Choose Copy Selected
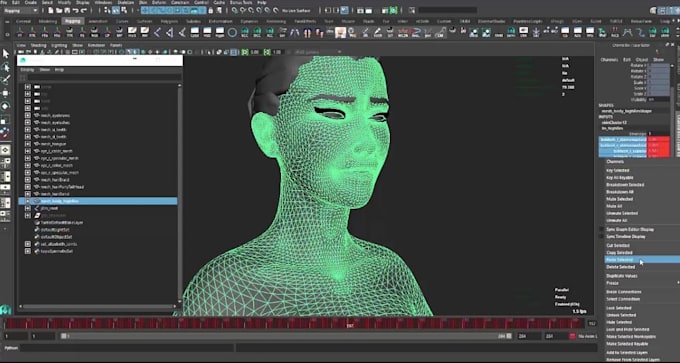Viewport: 680px width, 363px height. click(619, 252)
